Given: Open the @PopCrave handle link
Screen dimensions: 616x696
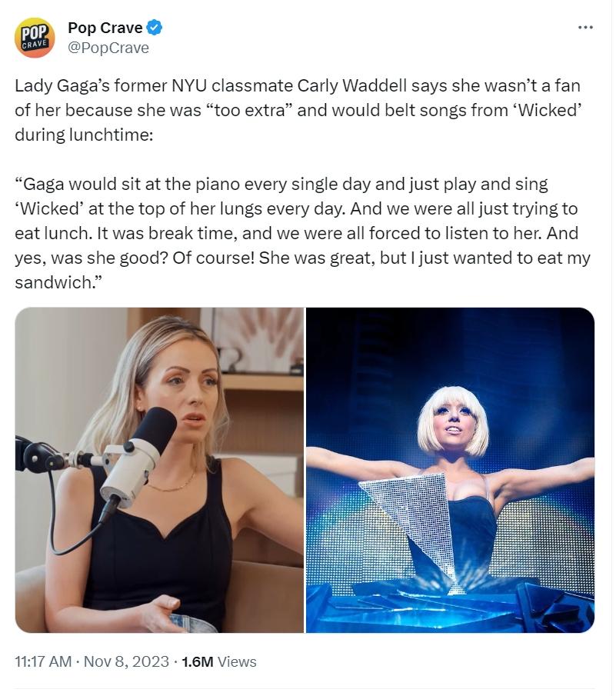Looking at the screenshot, I should point(108,48).
